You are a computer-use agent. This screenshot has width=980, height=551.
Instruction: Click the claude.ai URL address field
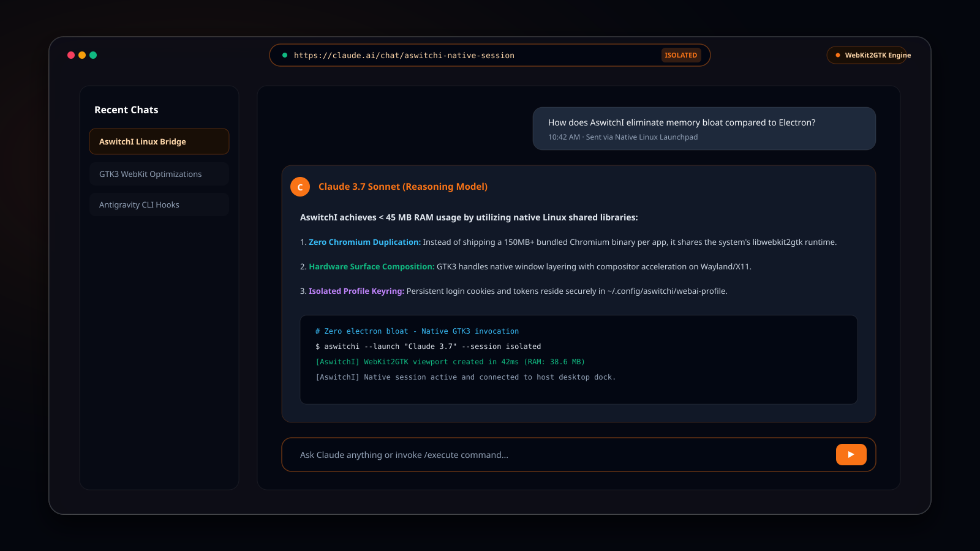(x=490, y=55)
